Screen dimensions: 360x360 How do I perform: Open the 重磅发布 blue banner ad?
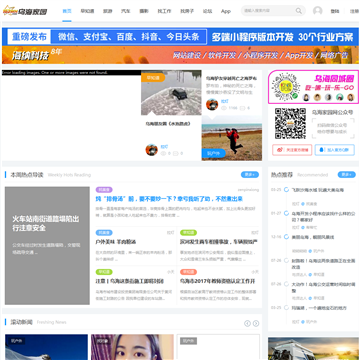[180, 36]
